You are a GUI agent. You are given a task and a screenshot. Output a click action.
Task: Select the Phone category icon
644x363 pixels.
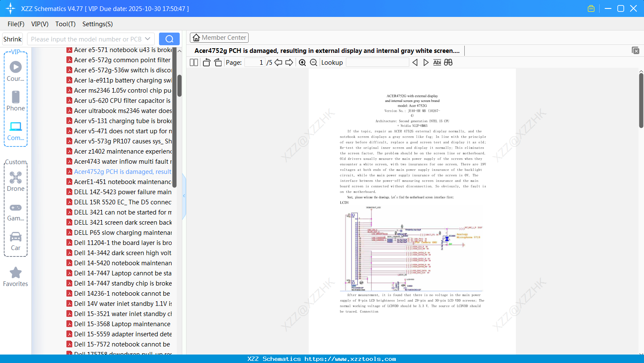[x=16, y=97]
